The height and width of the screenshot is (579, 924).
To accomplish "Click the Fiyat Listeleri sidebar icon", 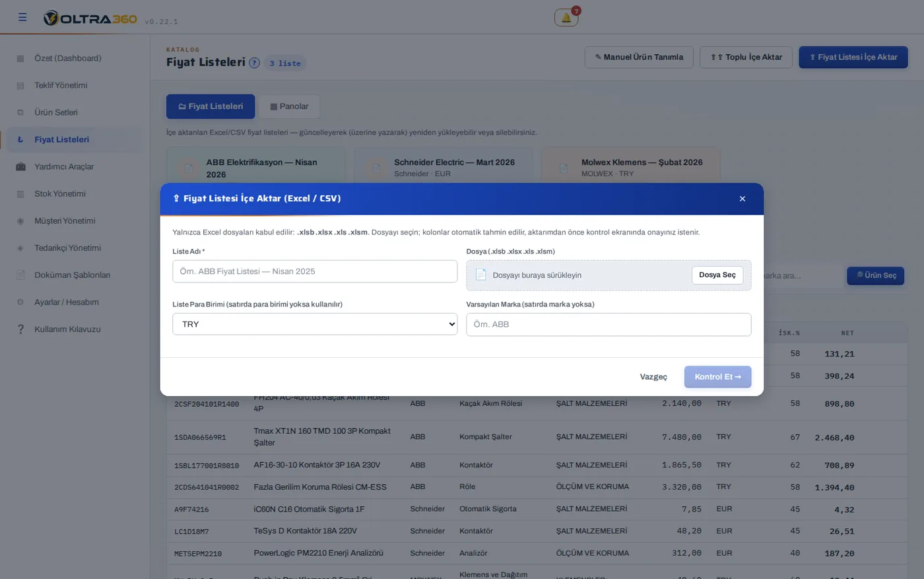I will (20, 139).
